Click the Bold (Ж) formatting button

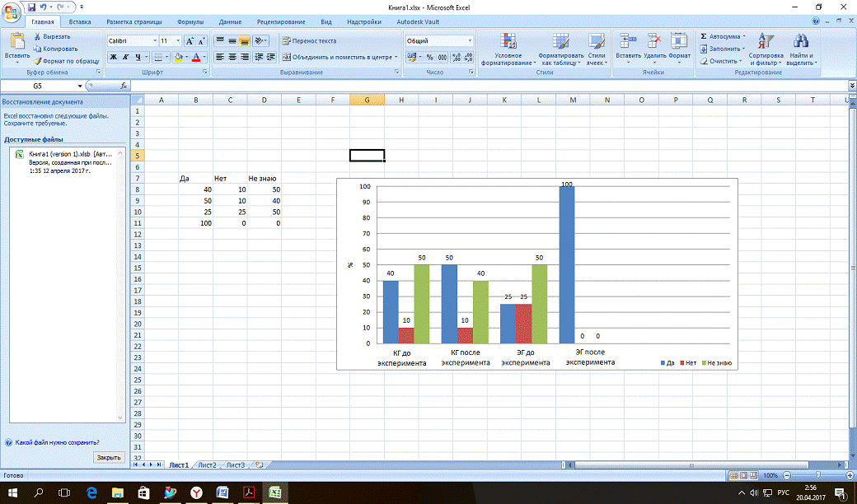[114, 58]
